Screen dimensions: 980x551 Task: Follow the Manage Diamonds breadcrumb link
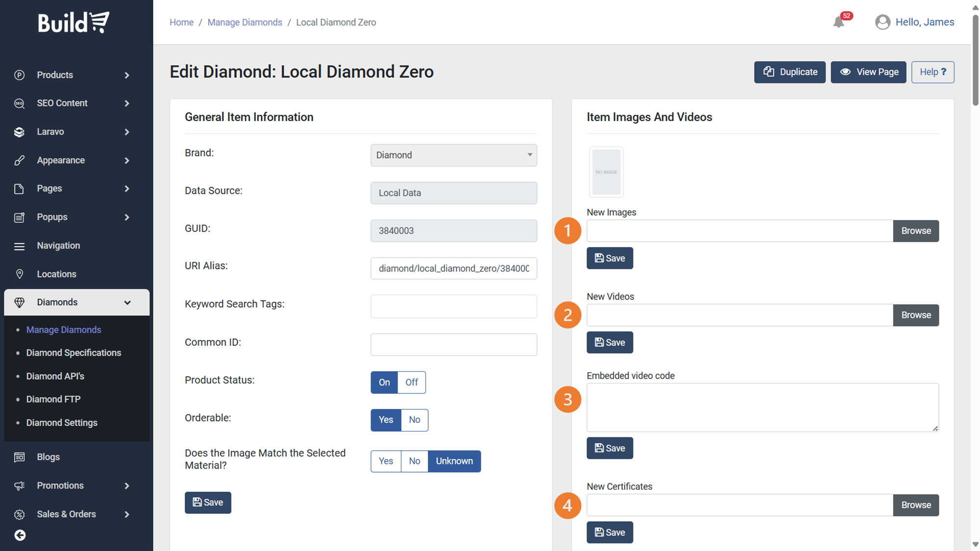click(245, 22)
